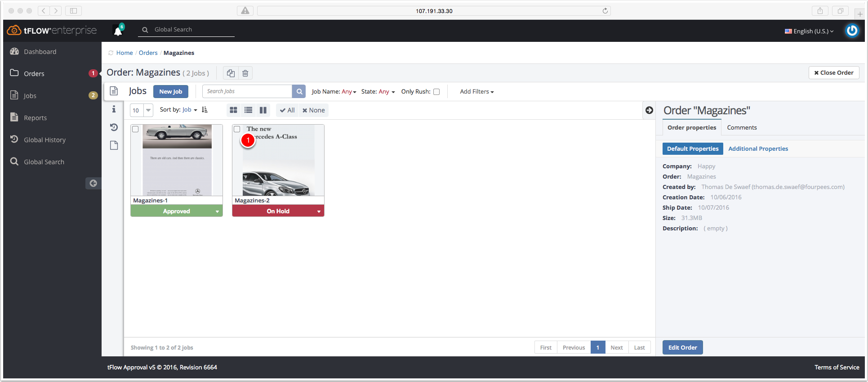
Task: Click the browser address bar
Action: [x=434, y=11]
